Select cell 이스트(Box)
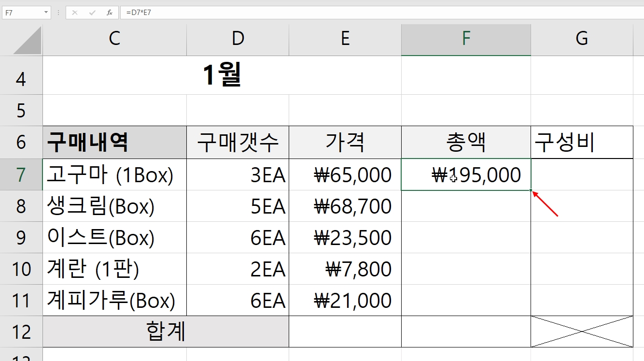This screenshot has height=361, width=644. click(x=114, y=237)
